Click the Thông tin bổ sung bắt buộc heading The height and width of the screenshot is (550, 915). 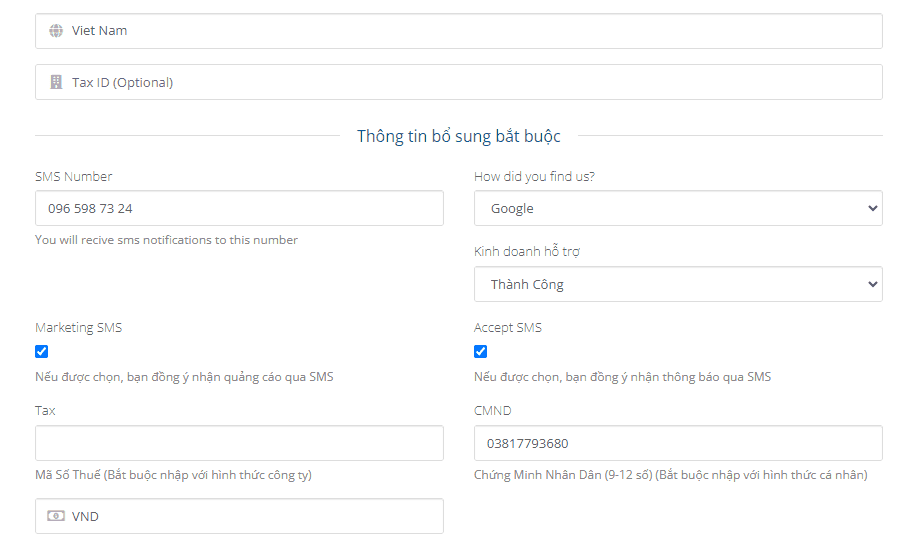(x=459, y=136)
